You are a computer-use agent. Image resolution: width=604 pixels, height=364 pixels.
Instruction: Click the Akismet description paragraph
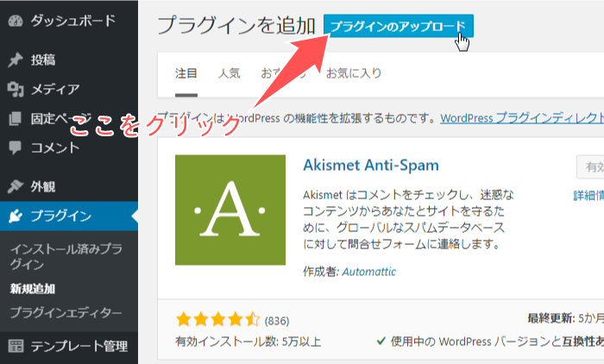click(409, 219)
